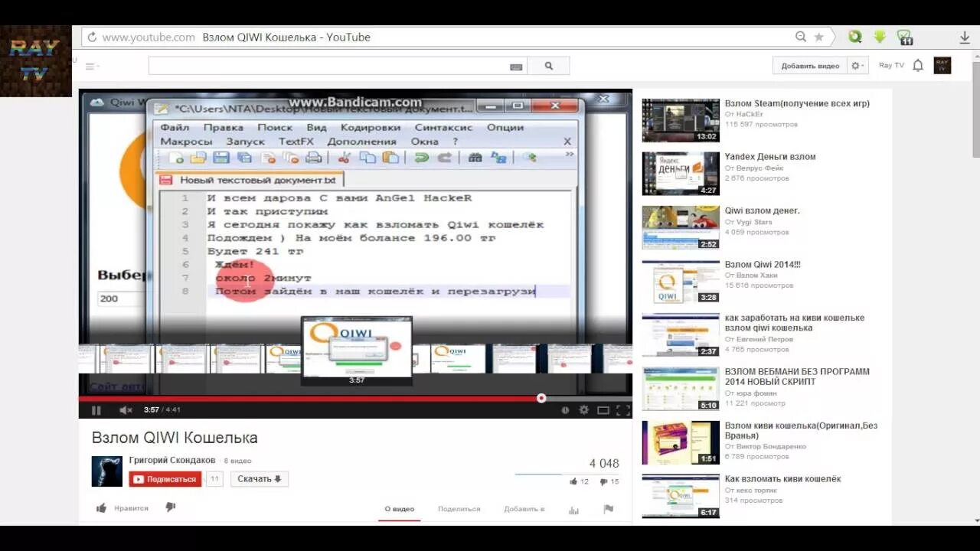Viewport: 980px width, 551px height.
Task: Open the как заработать на киви кошельке thumbnail
Action: [x=681, y=335]
